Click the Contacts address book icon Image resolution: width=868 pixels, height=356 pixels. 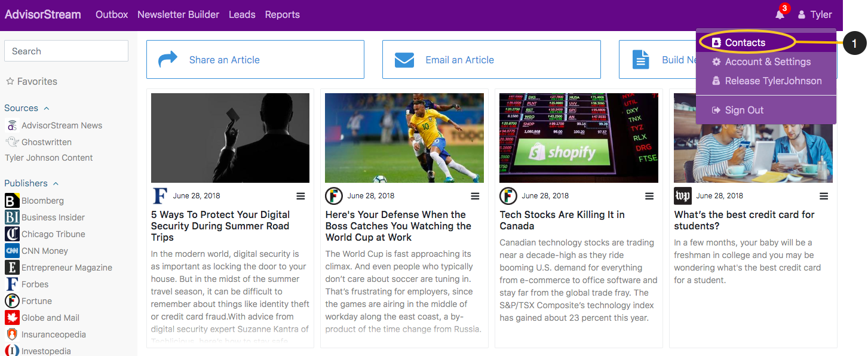pos(716,42)
